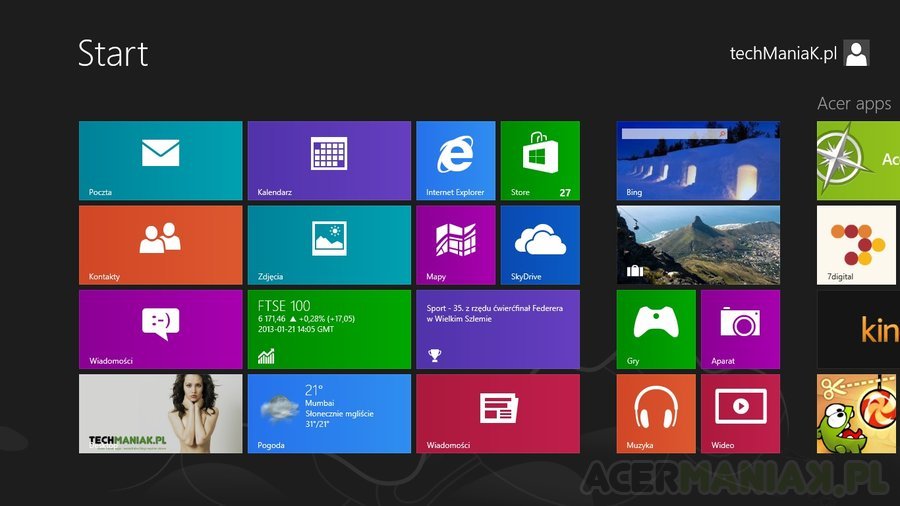Click the Mumbai weather text
The height and width of the screenshot is (506, 900).
(x=320, y=403)
